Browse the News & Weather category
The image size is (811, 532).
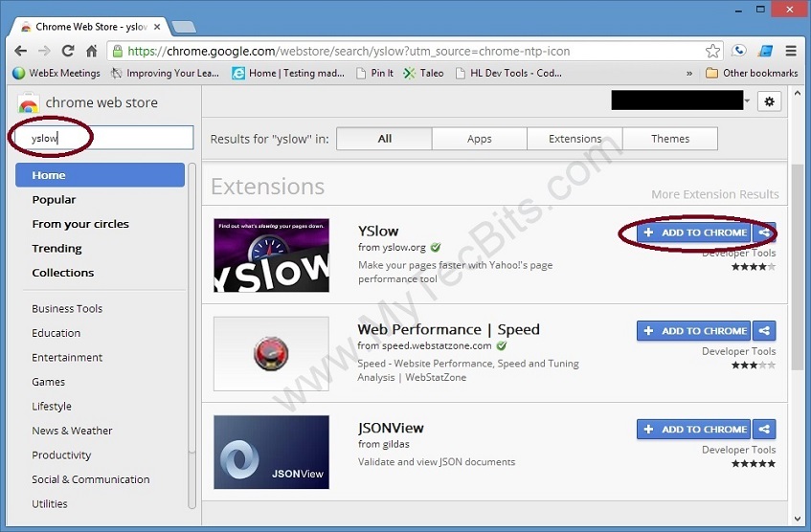[72, 431]
